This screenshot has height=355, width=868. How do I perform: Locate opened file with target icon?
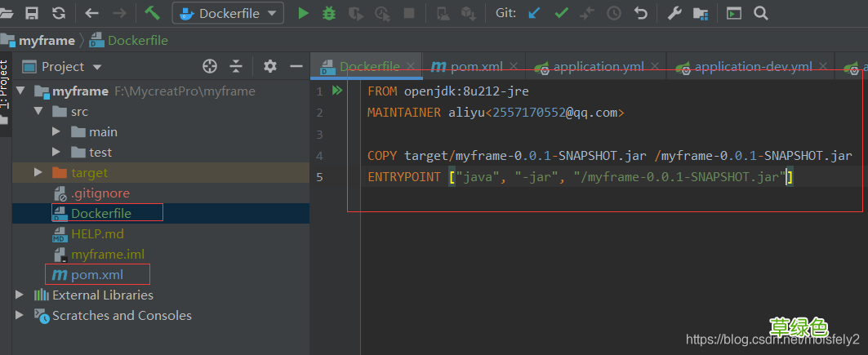point(210,67)
